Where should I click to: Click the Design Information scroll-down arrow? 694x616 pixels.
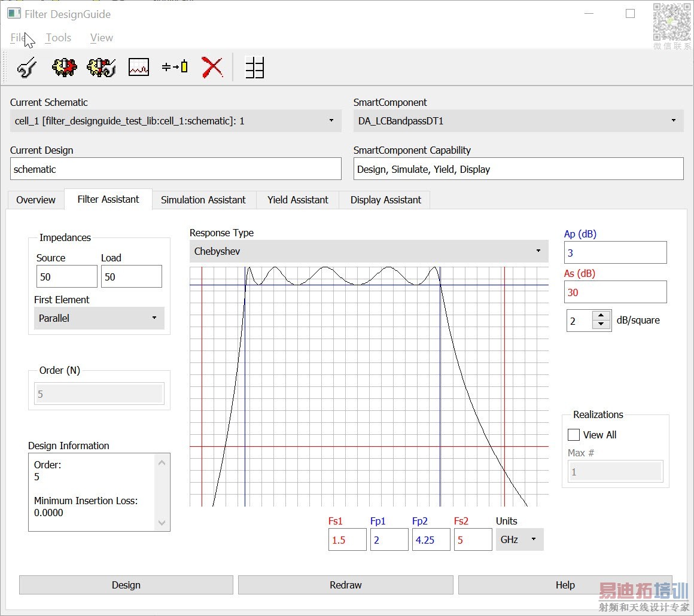(162, 523)
